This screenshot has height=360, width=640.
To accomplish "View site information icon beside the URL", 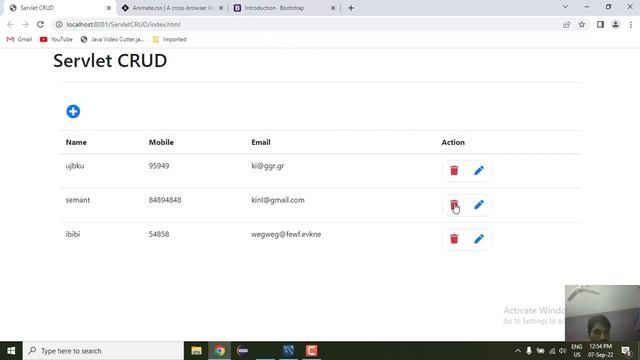I will pos(59,24).
